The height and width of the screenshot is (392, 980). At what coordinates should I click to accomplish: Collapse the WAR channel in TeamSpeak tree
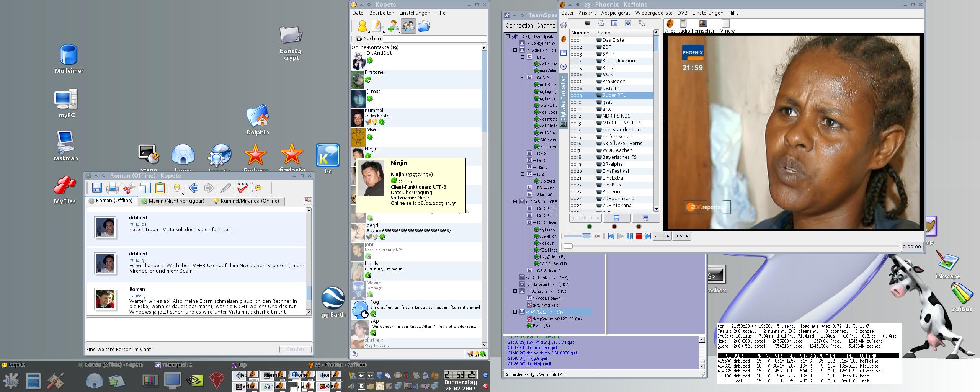click(x=515, y=202)
